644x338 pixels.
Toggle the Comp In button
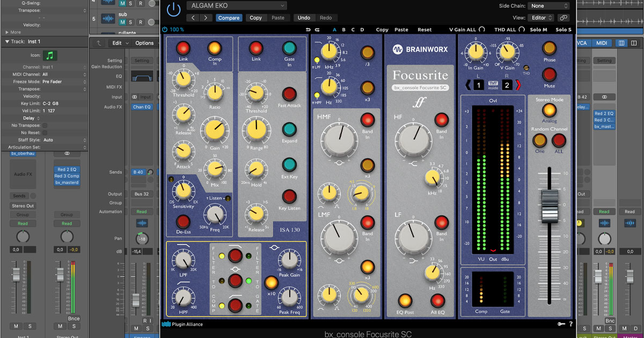[215, 48]
